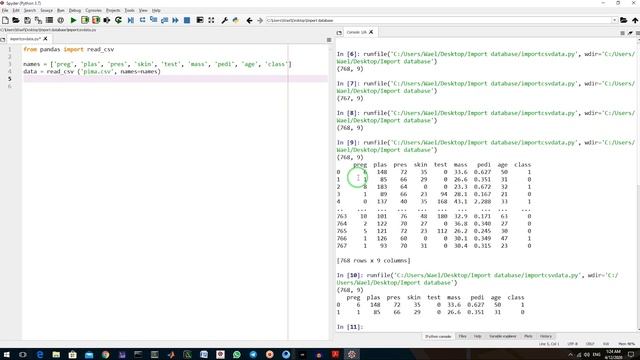
Task: Go back to previous cursor position
Action: [x=249, y=20]
